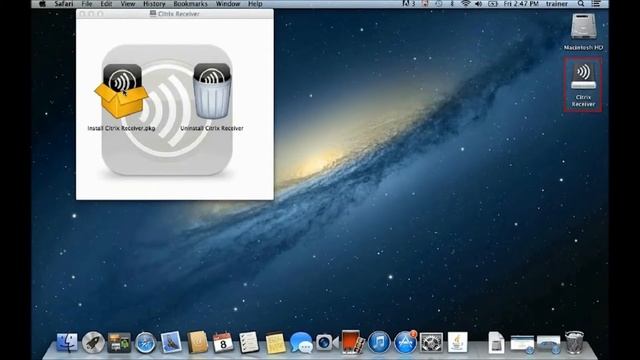The height and width of the screenshot is (360, 640).
Task: Open the Edit menu
Action: 106,4
